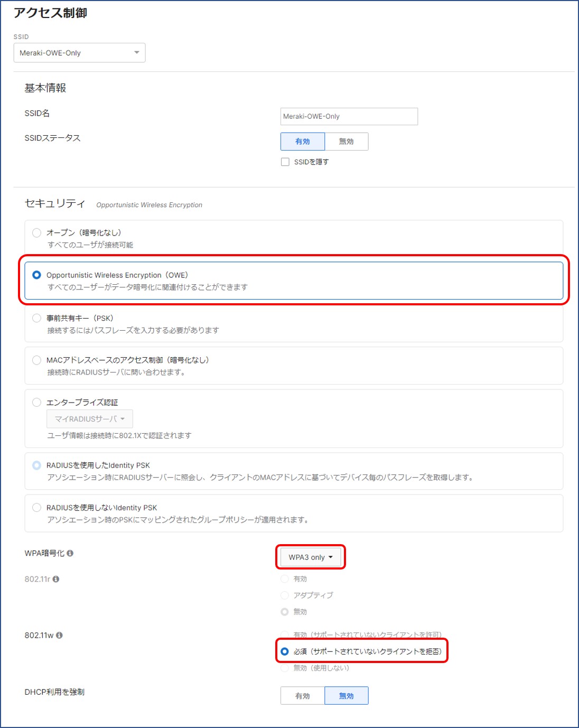The width and height of the screenshot is (579, 728).
Task: Click the text 接続するにはパスフレーズを入力する必要があります
Action: coord(133,331)
